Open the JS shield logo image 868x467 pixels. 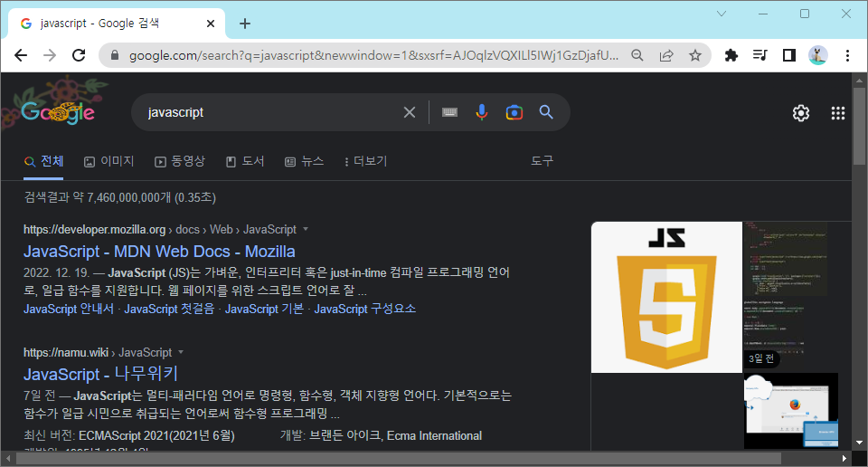point(666,298)
